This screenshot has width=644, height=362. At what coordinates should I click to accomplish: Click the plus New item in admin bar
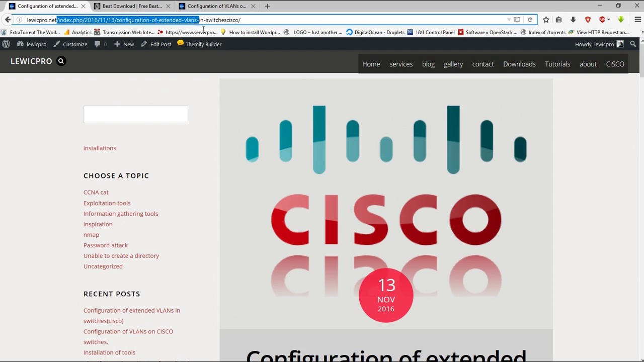coord(124,44)
